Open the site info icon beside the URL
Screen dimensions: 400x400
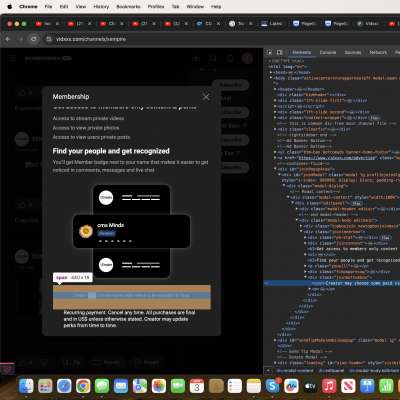49,39
